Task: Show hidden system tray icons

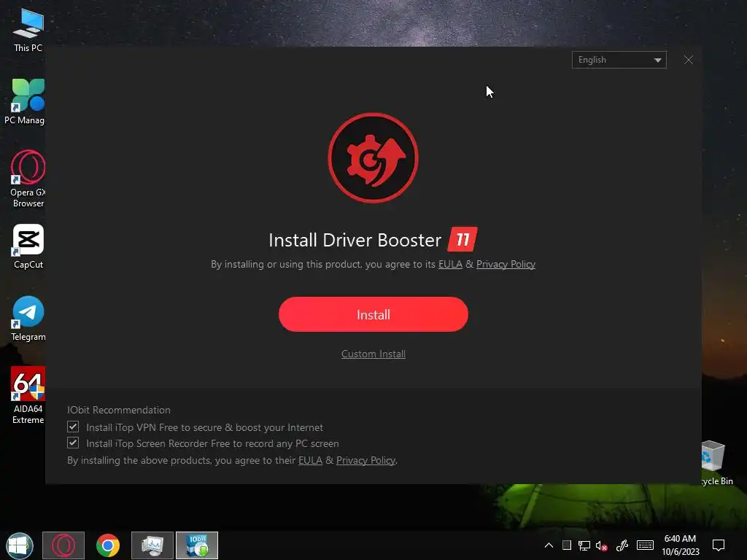Action: pyautogui.click(x=549, y=545)
